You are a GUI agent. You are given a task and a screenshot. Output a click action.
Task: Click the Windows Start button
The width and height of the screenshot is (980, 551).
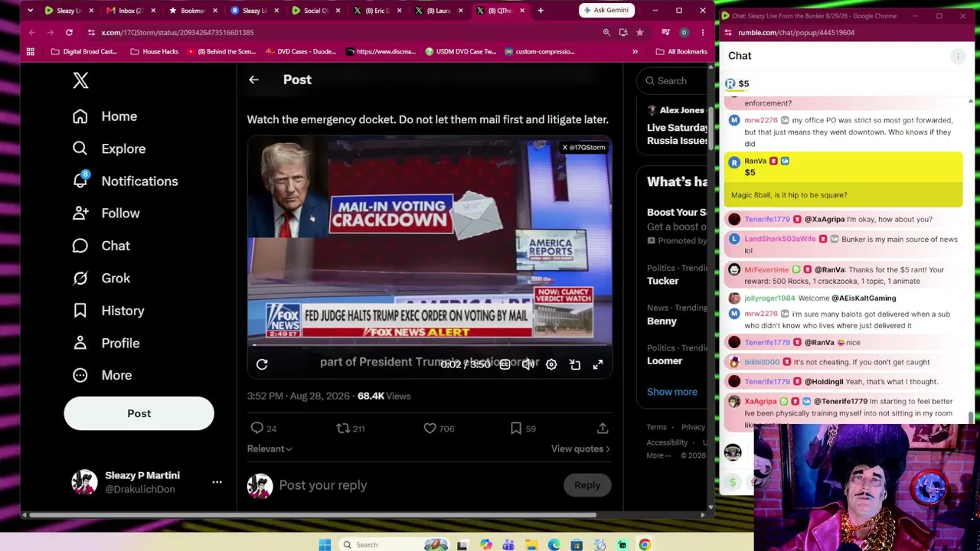coord(325,545)
